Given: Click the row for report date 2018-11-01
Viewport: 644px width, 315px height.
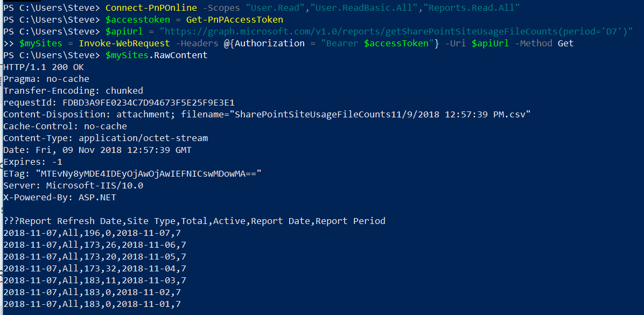Looking at the screenshot, I should (92, 304).
